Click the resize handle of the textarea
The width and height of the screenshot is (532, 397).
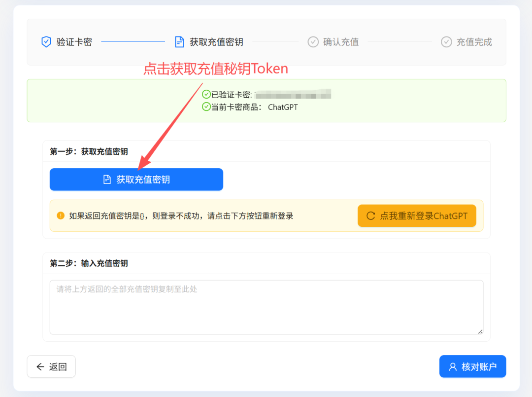479,331
